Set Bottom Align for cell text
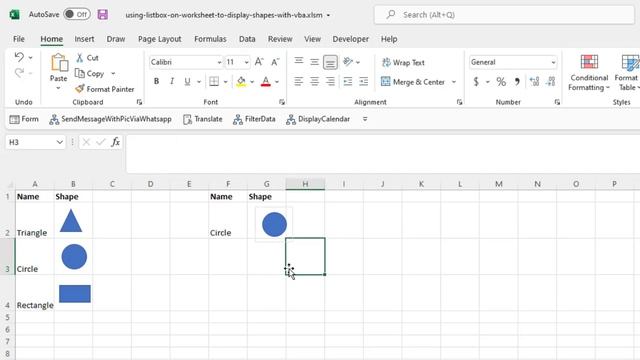640x360 pixels. (x=330, y=62)
